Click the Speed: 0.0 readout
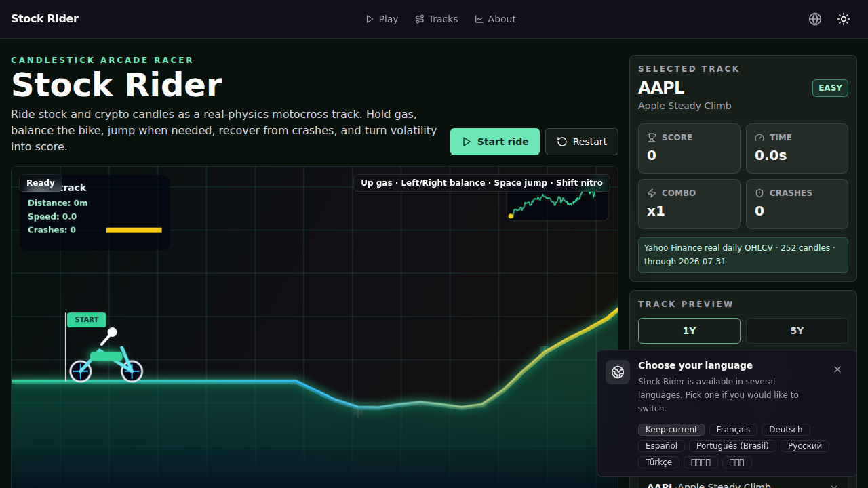 pyautogui.click(x=52, y=217)
